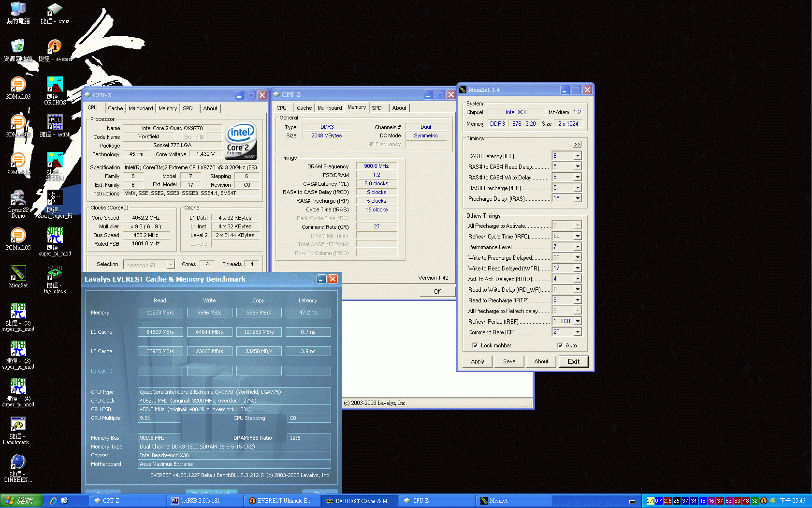Toggle the Auto checkbox in MemSet
Image resolution: width=812 pixels, height=508 pixels.
pos(560,345)
